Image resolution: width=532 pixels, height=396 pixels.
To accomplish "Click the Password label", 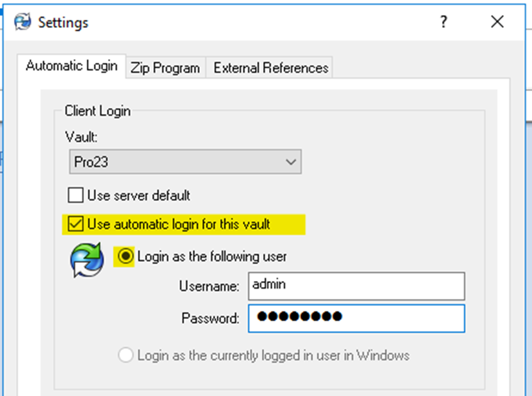I will pos(212,318).
